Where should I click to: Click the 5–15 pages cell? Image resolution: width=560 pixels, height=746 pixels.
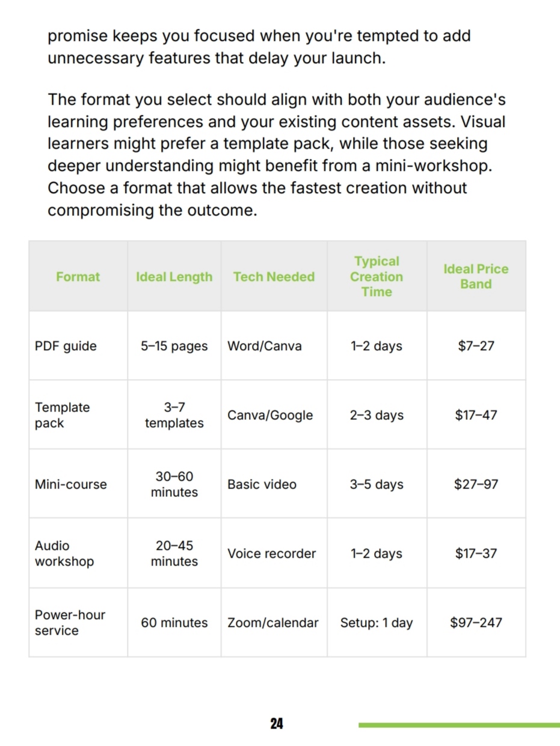coord(174,346)
